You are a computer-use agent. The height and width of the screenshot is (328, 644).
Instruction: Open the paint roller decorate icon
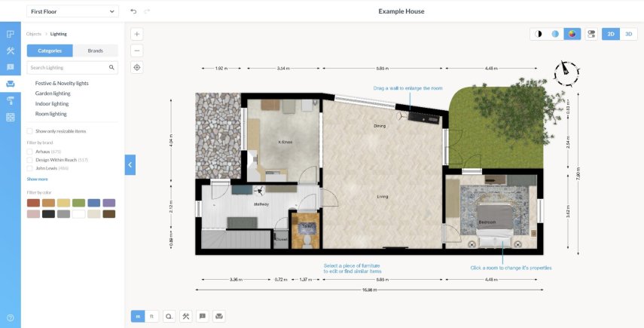[11, 100]
